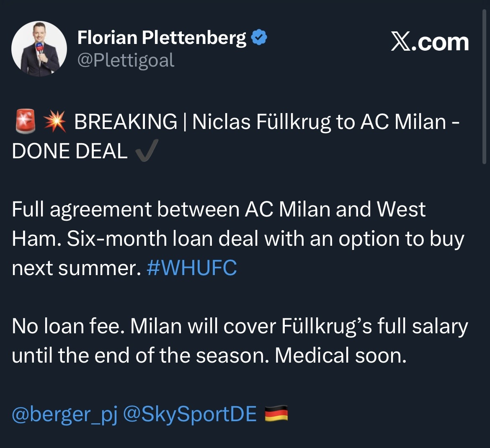
Task: Click the word BREAKING in the tweet
Action: (x=126, y=122)
